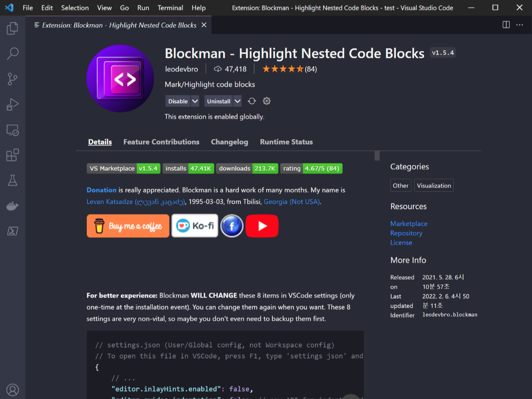Open the Marketplace resource link
This screenshot has height=399, width=532.
[x=409, y=223]
